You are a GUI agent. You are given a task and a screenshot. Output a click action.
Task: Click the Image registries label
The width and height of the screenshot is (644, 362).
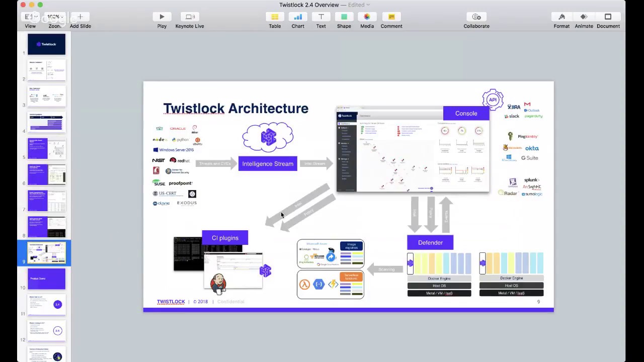pos(352,246)
